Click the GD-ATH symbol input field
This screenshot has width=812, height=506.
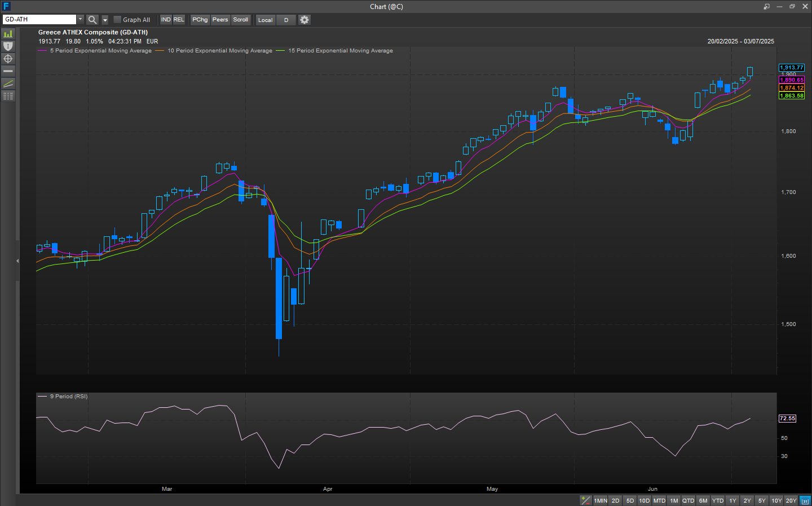click(39, 20)
